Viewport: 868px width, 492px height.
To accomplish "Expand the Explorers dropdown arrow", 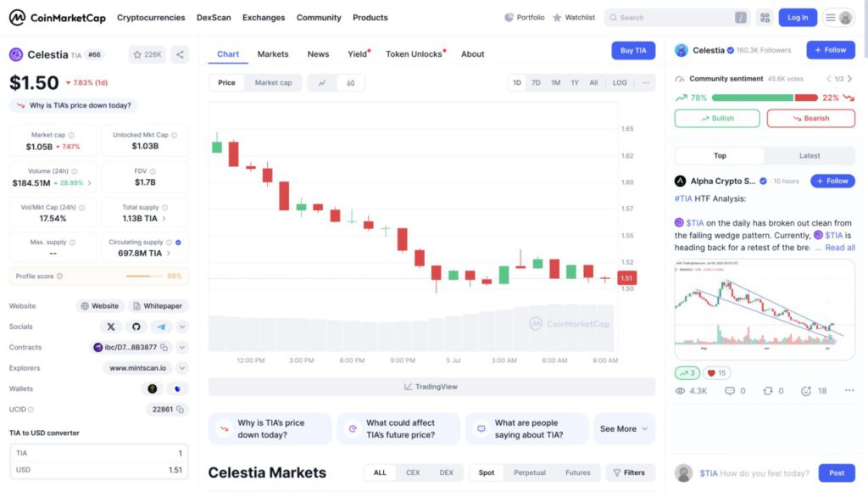I will pos(182,368).
